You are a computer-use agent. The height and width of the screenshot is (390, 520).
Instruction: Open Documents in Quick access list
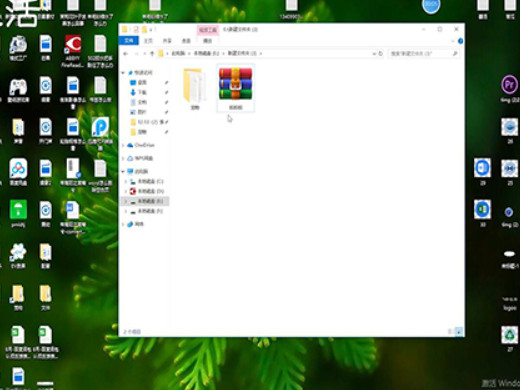142,102
